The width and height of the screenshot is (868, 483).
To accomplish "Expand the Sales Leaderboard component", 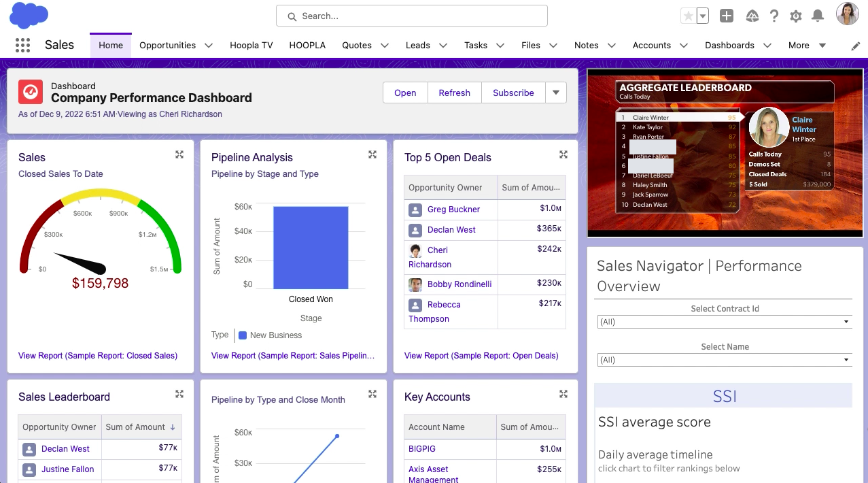I will (179, 394).
